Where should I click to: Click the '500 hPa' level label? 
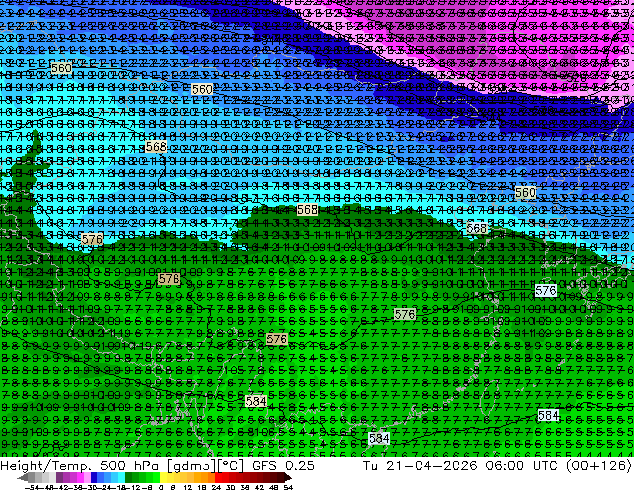131,466
